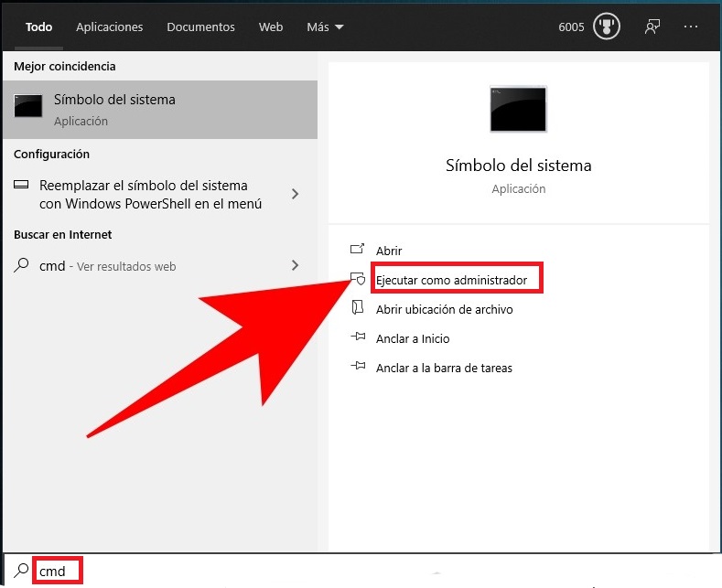Screen dimensions: 722x588
Task: Click the search magnifier in the search box
Action: [21, 571]
